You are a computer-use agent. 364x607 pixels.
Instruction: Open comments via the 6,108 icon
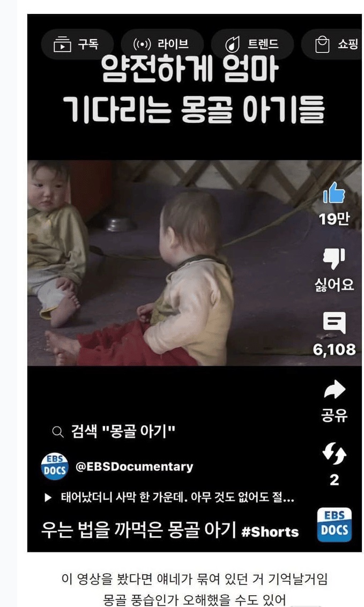click(x=334, y=323)
